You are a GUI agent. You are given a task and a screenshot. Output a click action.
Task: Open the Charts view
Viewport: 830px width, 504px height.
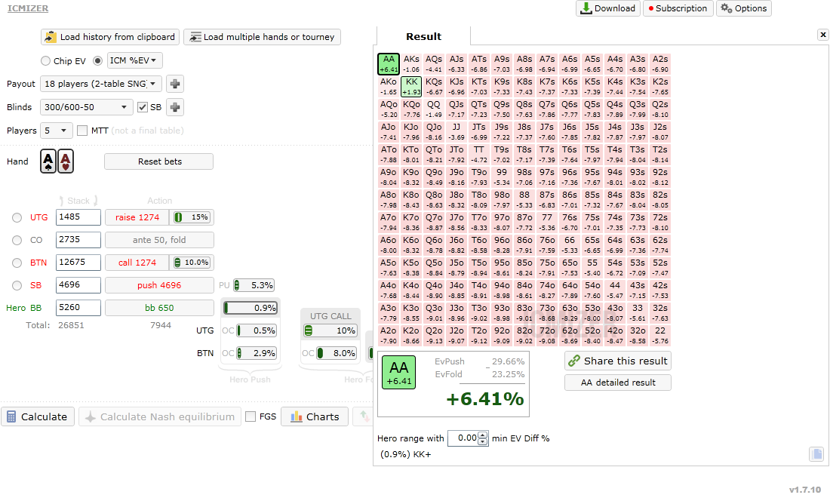pos(315,416)
